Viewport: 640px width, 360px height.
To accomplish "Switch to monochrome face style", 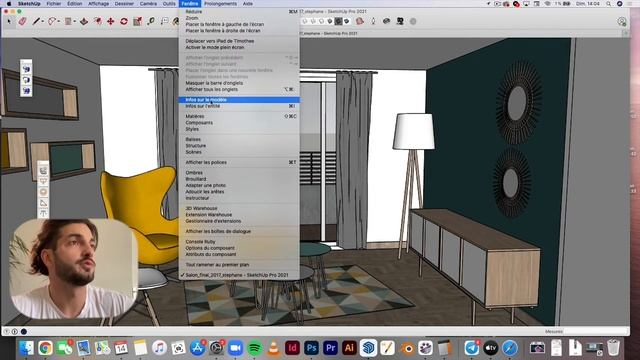I will tap(347, 21).
